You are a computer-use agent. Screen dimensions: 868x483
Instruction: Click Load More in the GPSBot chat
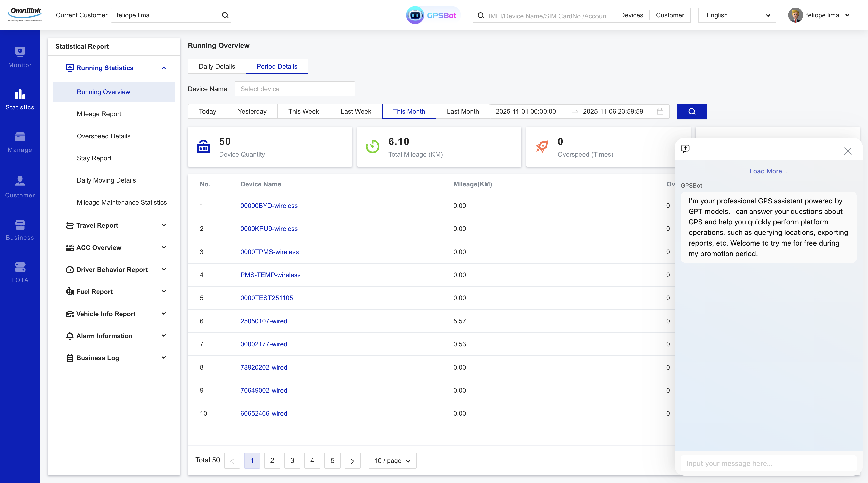pyautogui.click(x=768, y=171)
